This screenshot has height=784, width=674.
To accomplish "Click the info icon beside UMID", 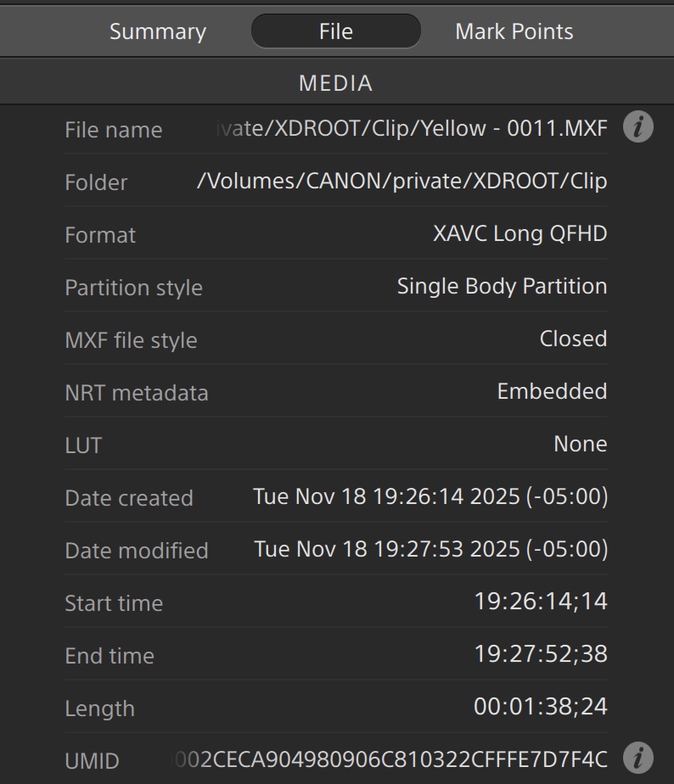I will tap(638, 758).
